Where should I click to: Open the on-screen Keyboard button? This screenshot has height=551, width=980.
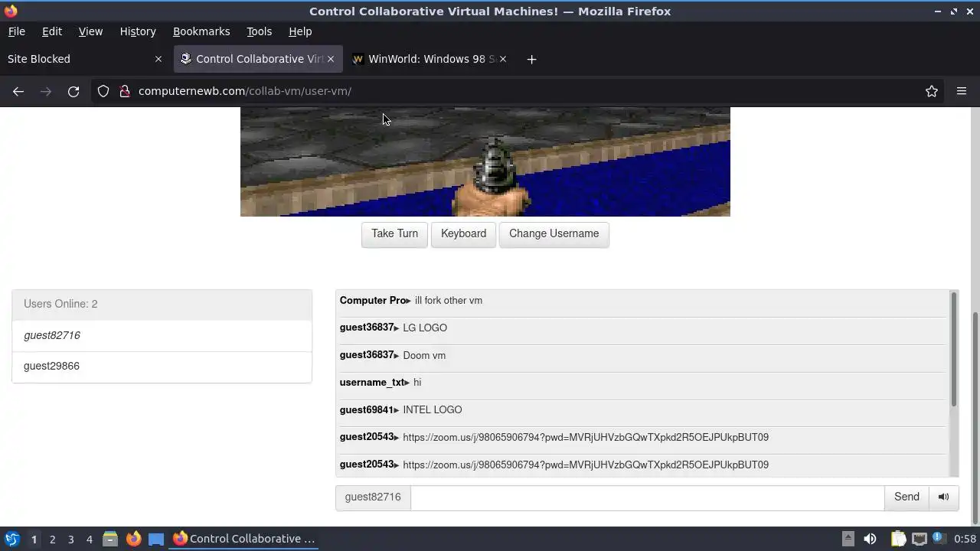(463, 233)
